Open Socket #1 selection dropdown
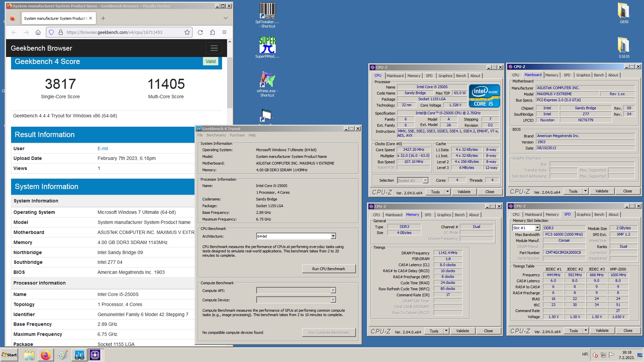This screenshot has width=644, height=362. (425, 181)
